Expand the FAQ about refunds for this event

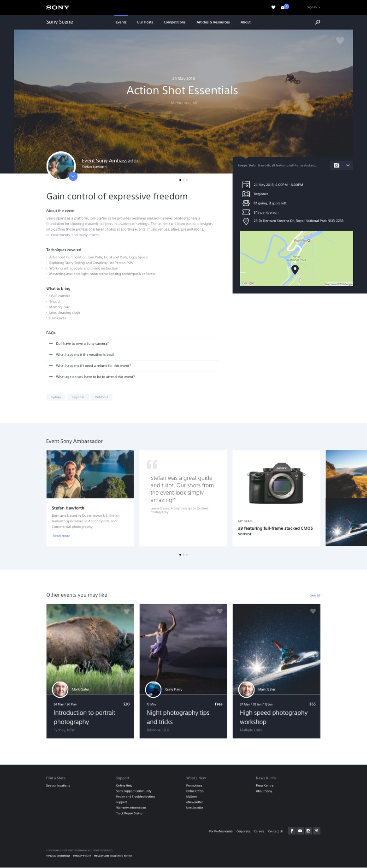(132, 366)
